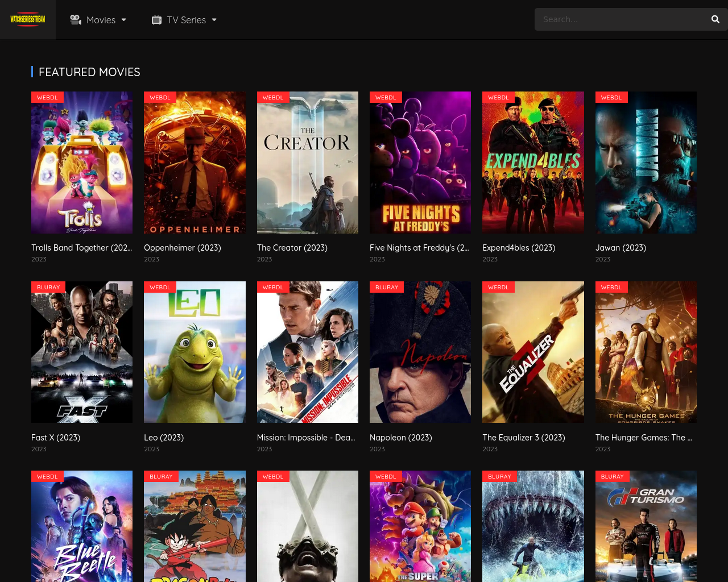728x582 pixels.
Task: Open Trolls Band Together poster
Action: coord(82,163)
